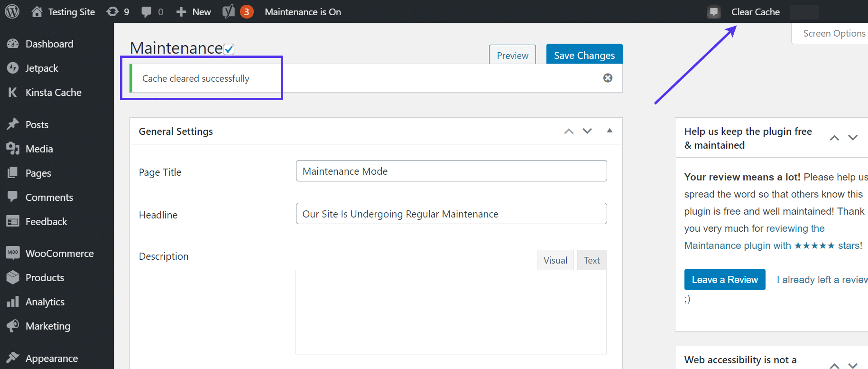Click into the Headline input field
868x369 pixels.
451,214
